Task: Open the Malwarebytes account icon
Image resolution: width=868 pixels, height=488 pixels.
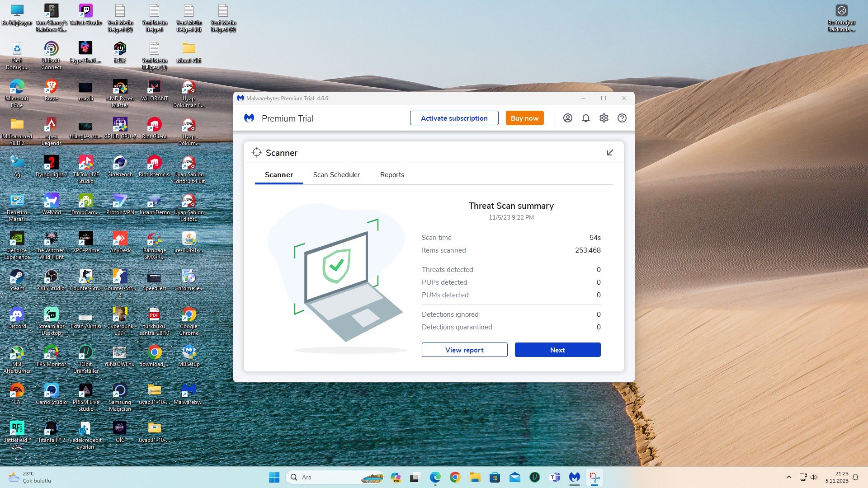Action: pos(568,118)
